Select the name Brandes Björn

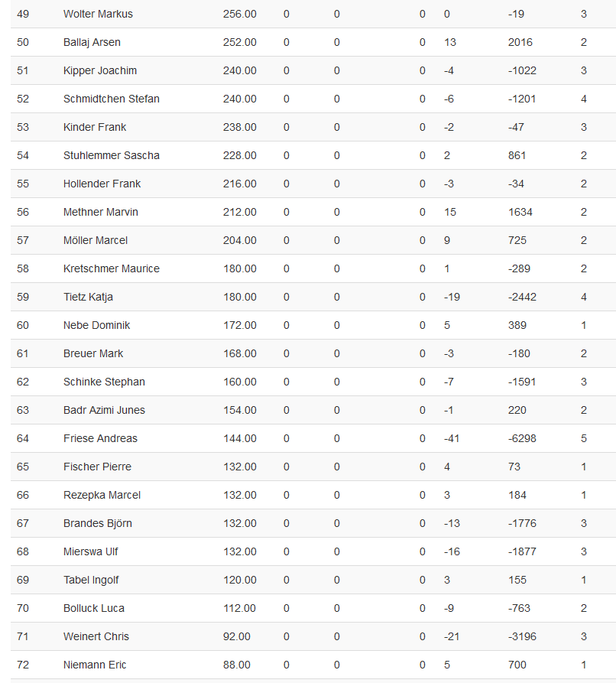(x=98, y=523)
